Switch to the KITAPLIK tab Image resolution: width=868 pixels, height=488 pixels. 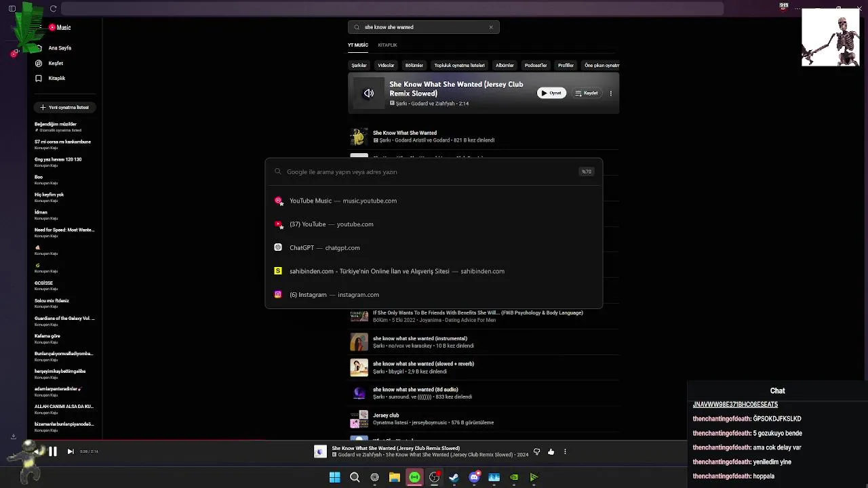click(387, 45)
